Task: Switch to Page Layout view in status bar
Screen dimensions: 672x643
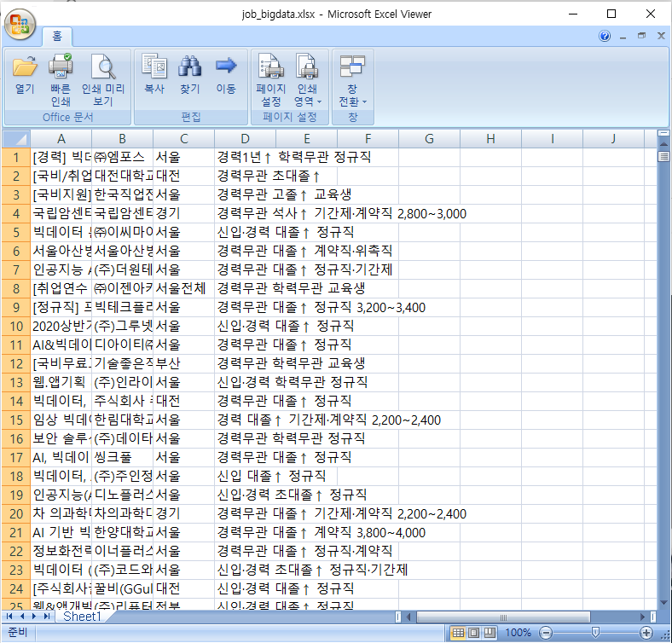Action: [x=473, y=633]
